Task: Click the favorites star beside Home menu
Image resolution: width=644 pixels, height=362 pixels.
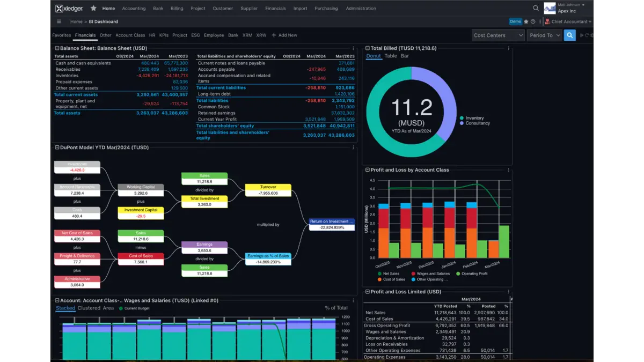Action: [x=93, y=8]
